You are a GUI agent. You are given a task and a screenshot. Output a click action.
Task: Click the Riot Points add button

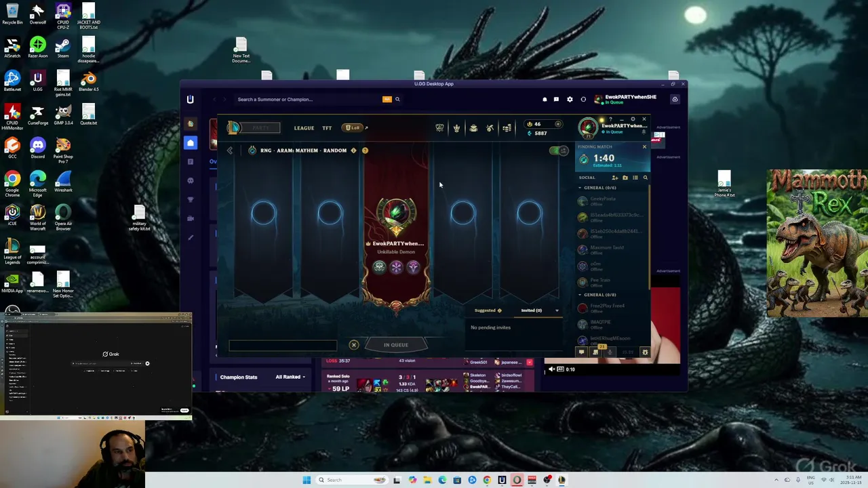point(558,124)
